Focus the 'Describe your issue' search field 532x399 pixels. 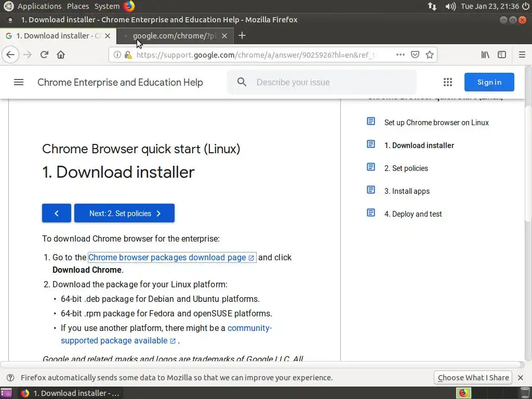coord(322,82)
